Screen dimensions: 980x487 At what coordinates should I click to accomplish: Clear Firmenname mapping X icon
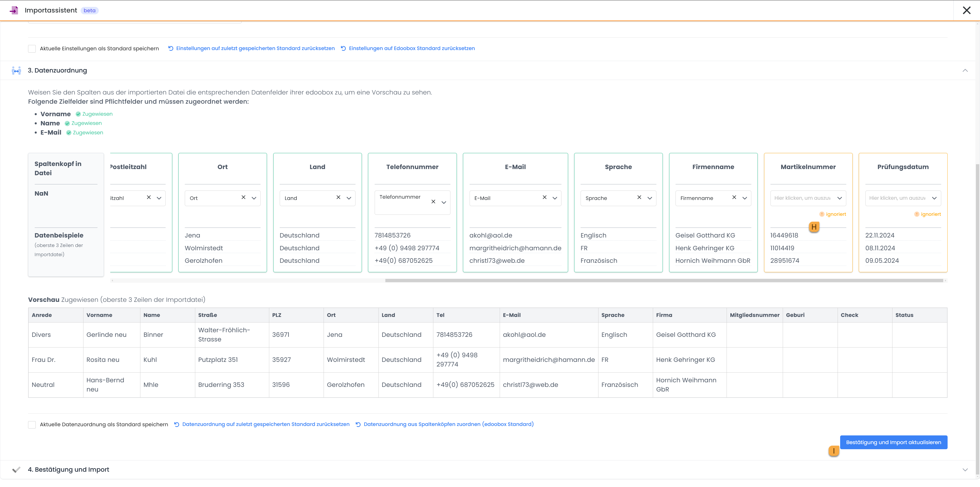pyautogui.click(x=734, y=197)
